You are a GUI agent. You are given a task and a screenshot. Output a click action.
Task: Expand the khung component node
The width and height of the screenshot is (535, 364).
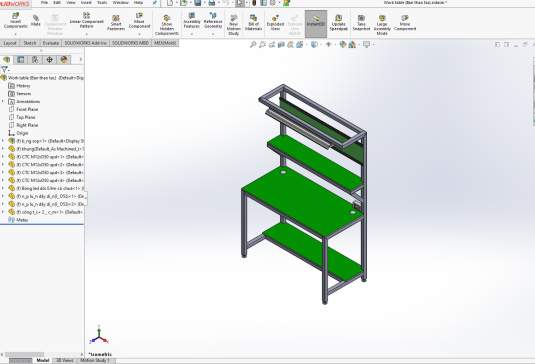pos(3,149)
